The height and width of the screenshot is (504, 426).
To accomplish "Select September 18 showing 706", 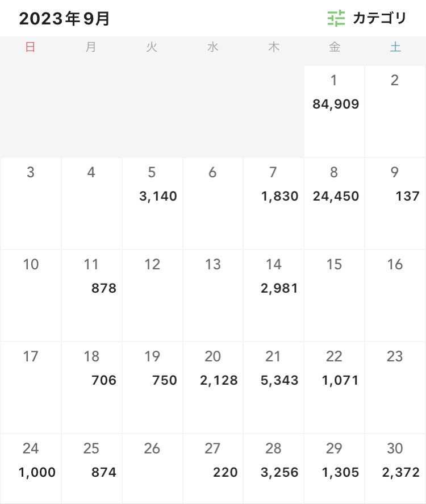I will (91, 388).
